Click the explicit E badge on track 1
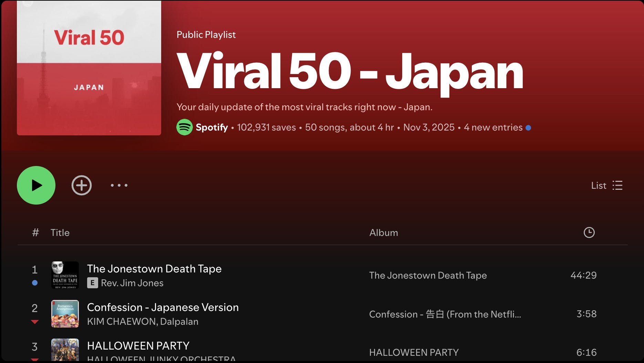 (92, 283)
